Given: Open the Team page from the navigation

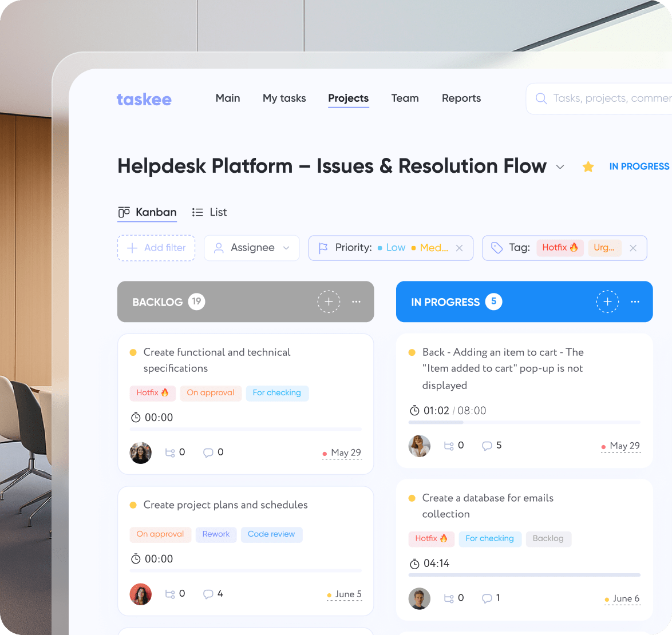Looking at the screenshot, I should click(405, 98).
